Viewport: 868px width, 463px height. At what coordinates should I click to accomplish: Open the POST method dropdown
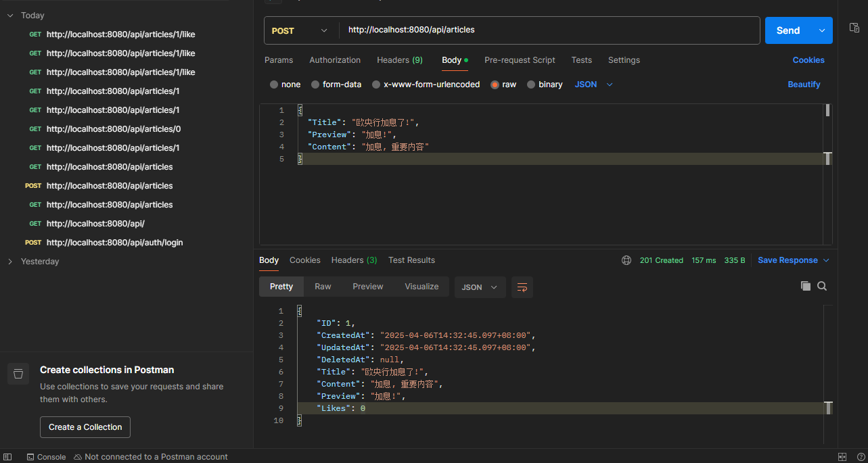[x=300, y=30]
